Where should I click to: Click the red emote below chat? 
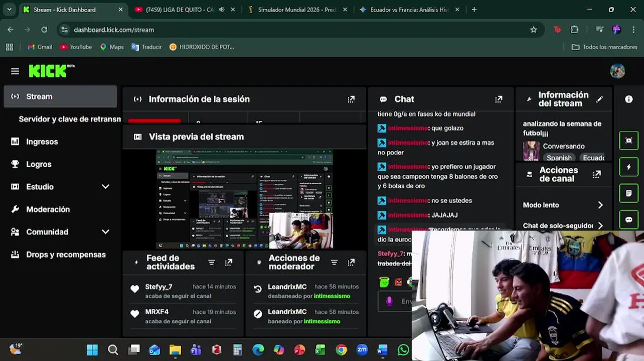pos(398,282)
